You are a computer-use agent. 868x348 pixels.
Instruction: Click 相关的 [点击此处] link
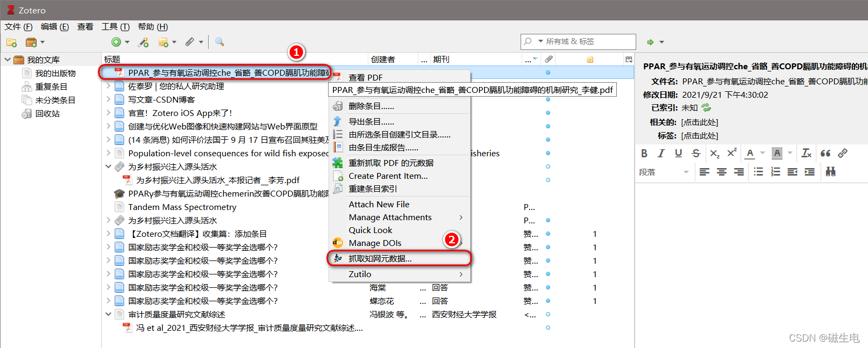699,122
